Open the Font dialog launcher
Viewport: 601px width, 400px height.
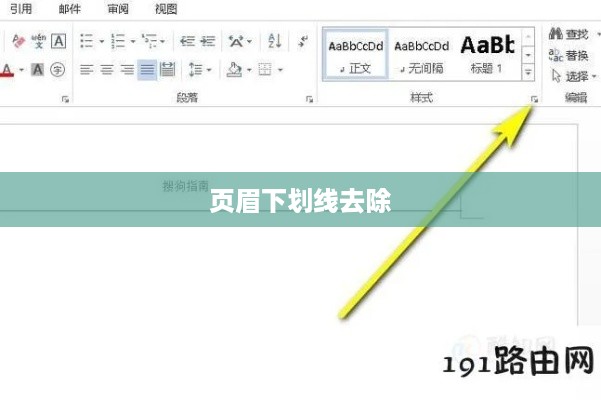tap(65, 100)
